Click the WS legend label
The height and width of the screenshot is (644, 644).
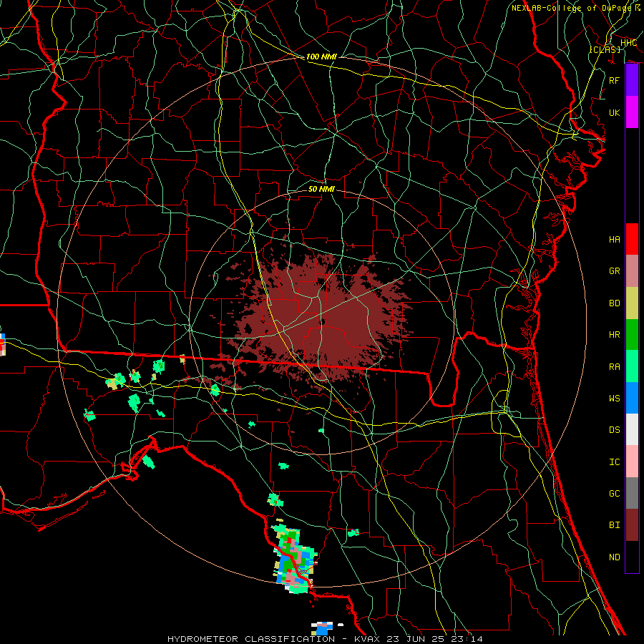[x=615, y=398]
